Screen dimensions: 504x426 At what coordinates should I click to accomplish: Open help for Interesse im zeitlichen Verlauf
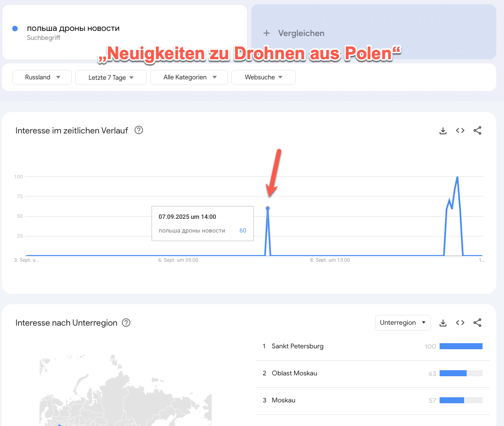pyautogui.click(x=139, y=130)
